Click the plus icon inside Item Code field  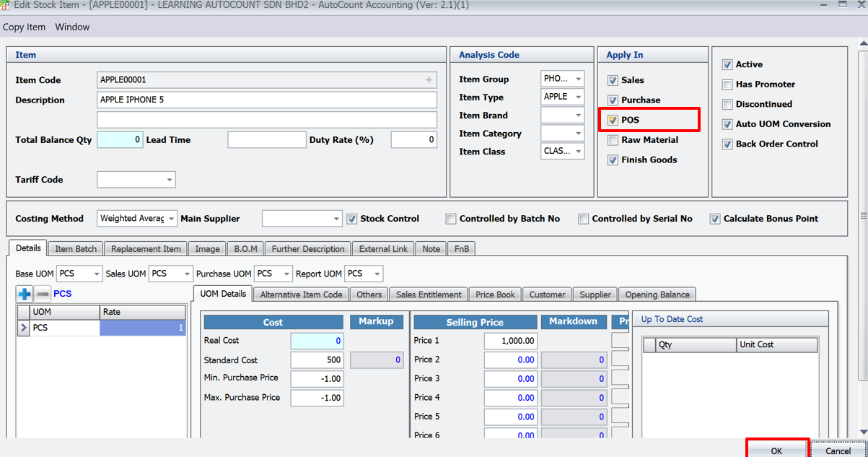430,79
